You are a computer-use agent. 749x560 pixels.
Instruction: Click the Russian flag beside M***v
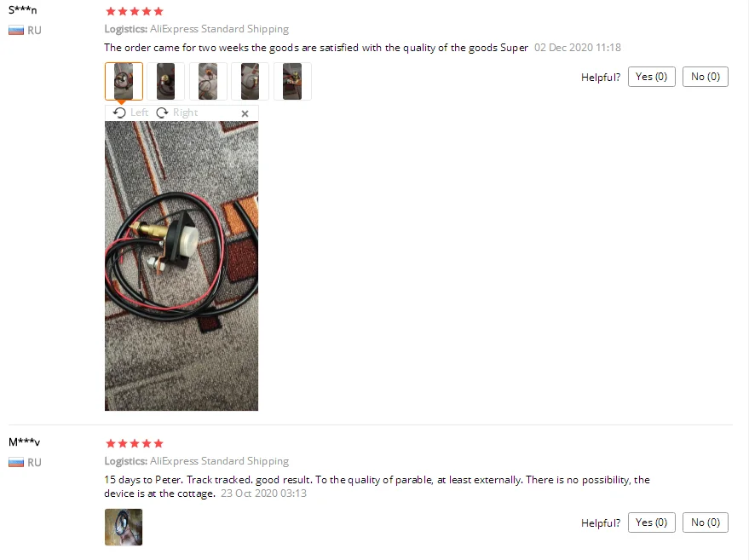pos(16,463)
